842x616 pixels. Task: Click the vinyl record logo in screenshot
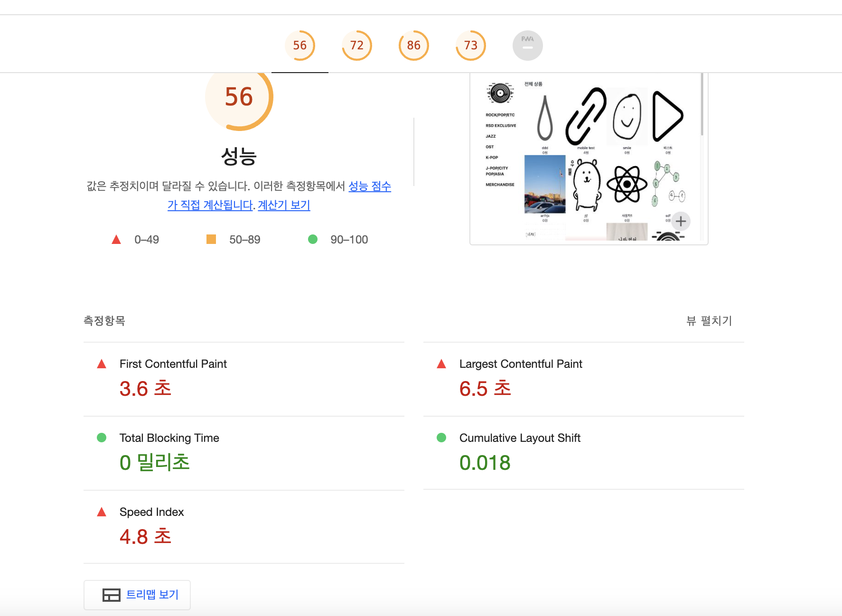500,93
